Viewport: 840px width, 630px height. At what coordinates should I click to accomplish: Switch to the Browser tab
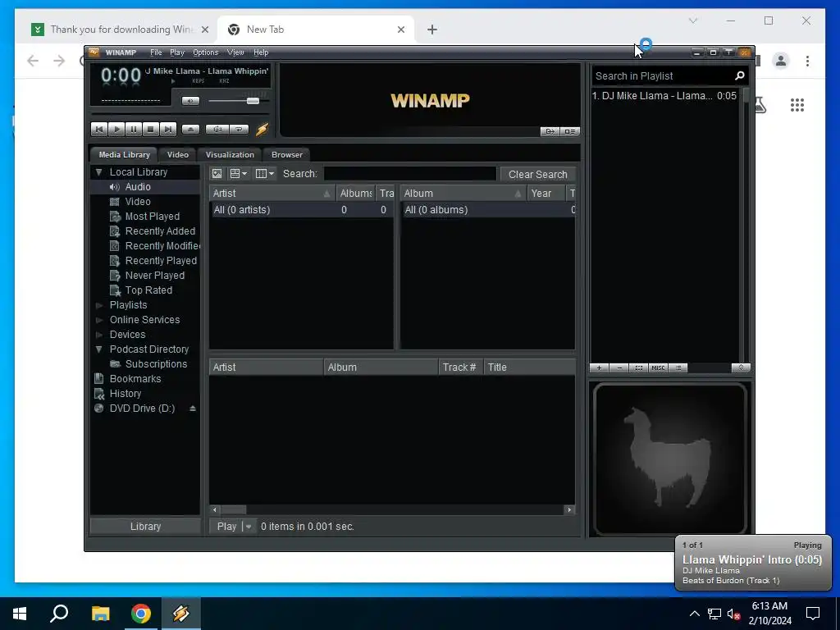tap(287, 155)
